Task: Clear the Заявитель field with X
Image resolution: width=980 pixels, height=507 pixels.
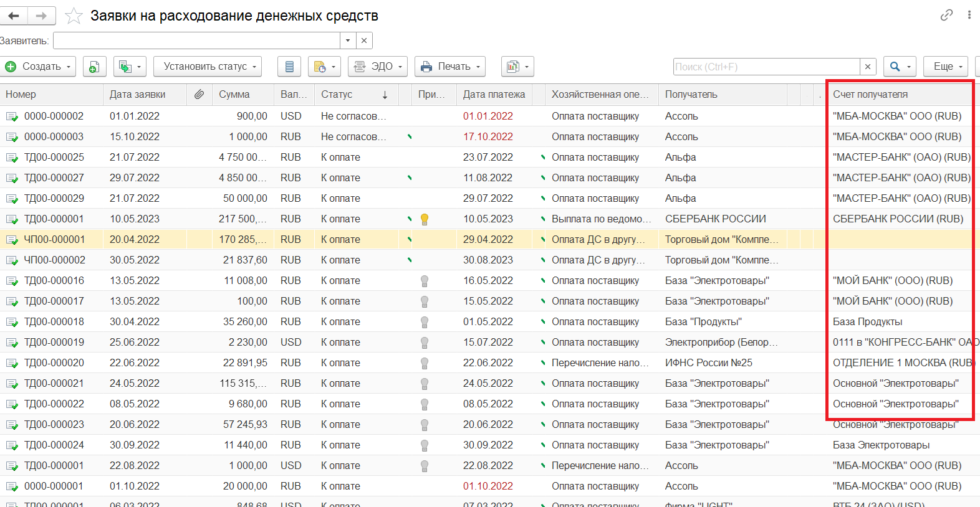Action: [x=364, y=40]
